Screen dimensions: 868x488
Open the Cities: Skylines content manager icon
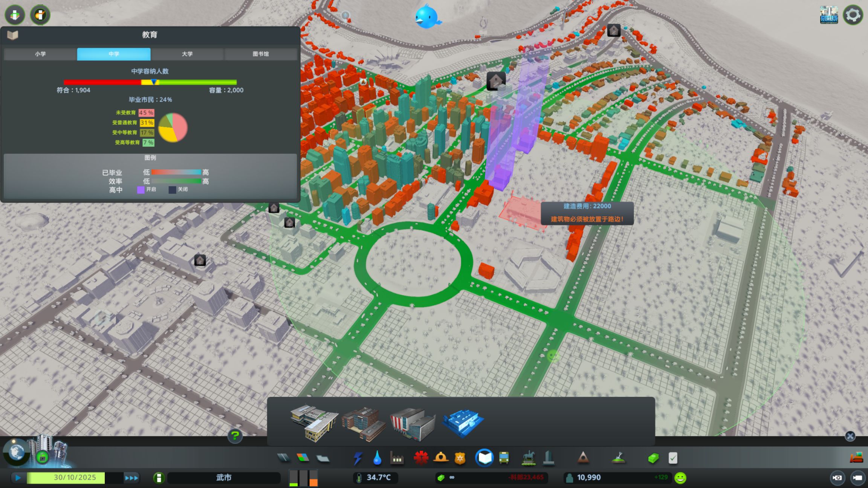829,15
